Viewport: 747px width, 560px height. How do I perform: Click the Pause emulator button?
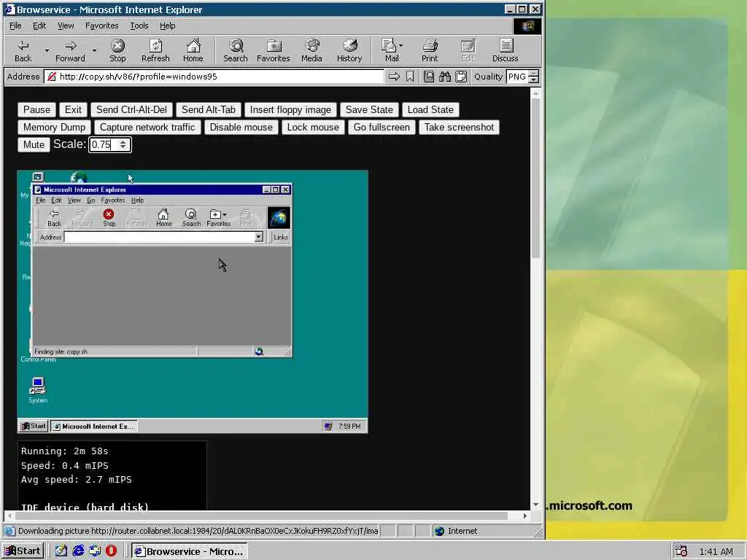click(36, 109)
